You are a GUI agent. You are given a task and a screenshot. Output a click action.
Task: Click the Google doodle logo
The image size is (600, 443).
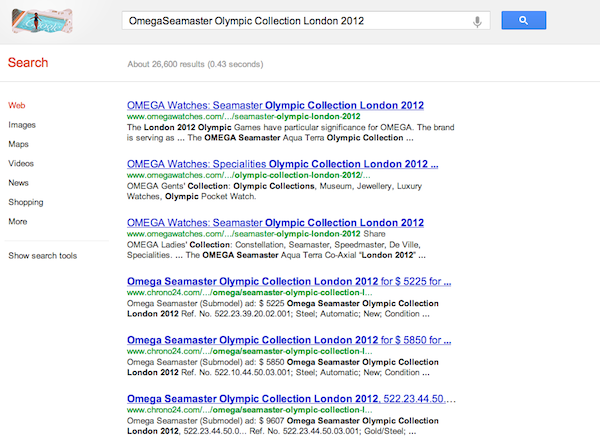coord(42,21)
